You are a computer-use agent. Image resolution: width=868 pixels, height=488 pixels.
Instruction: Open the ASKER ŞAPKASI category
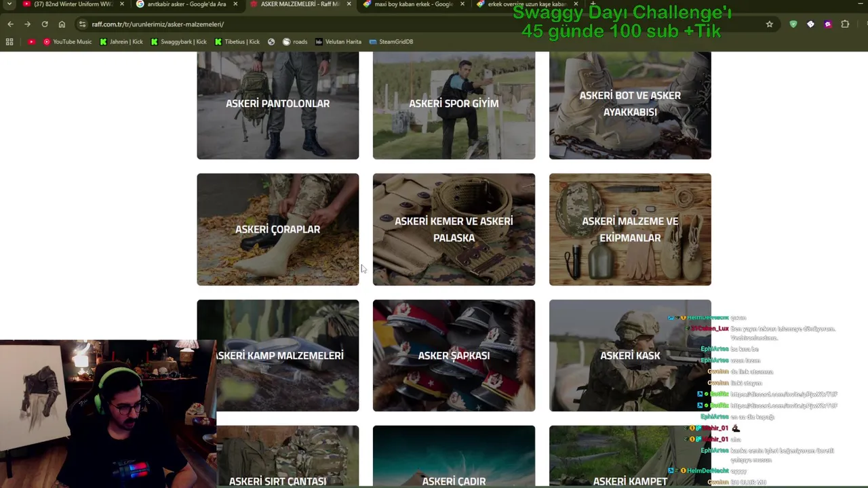(454, 355)
